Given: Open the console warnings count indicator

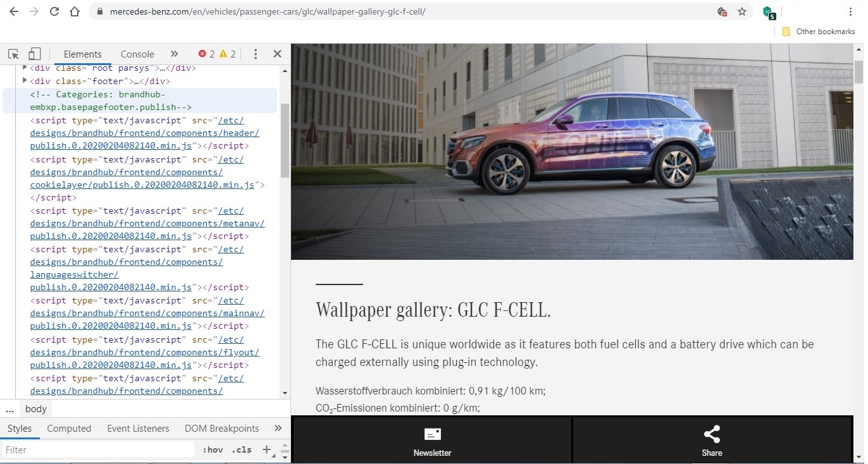Looking at the screenshot, I should pos(227,54).
